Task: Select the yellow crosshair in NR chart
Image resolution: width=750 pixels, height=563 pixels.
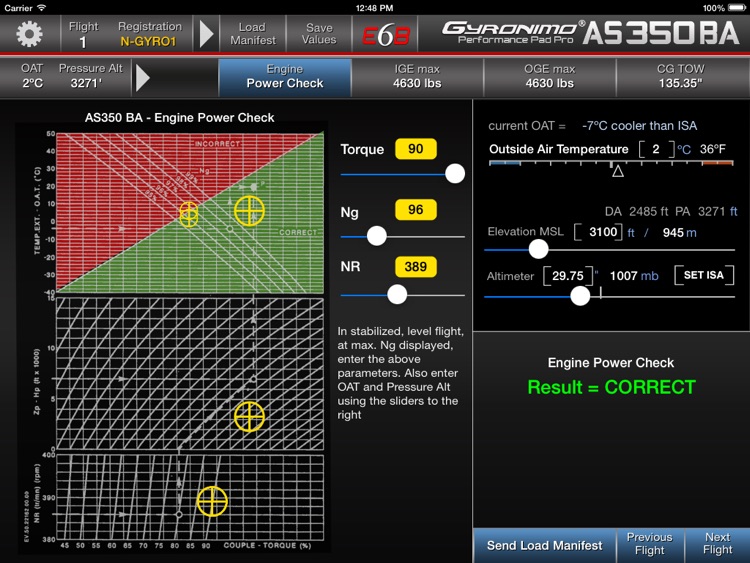Action: 212,501
